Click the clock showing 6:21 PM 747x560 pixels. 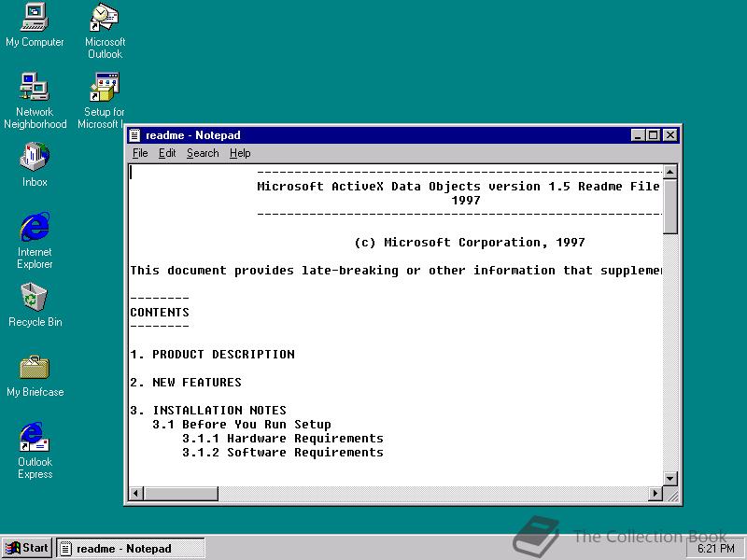(715, 549)
